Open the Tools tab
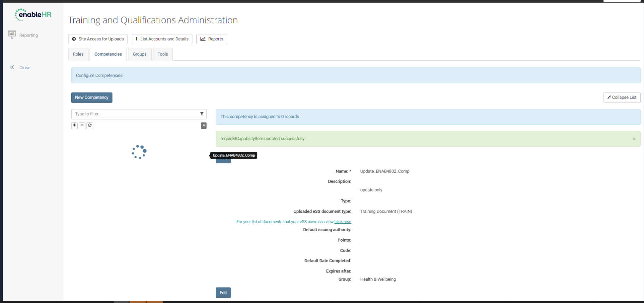644x303 pixels. (x=163, y=54)
